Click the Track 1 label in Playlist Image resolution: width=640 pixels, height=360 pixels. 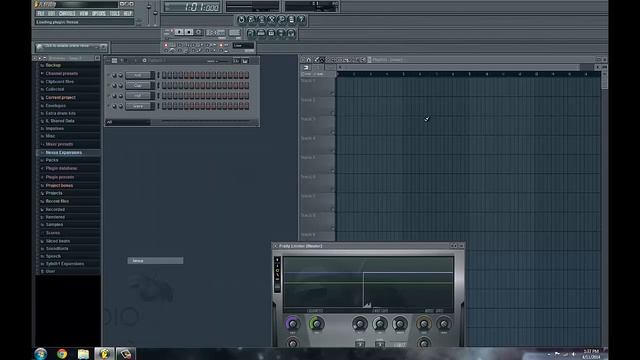tap(308, 81)
